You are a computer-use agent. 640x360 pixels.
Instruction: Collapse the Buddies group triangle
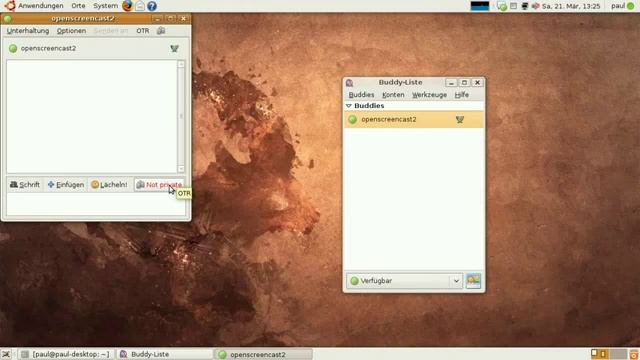coord(349,106)
